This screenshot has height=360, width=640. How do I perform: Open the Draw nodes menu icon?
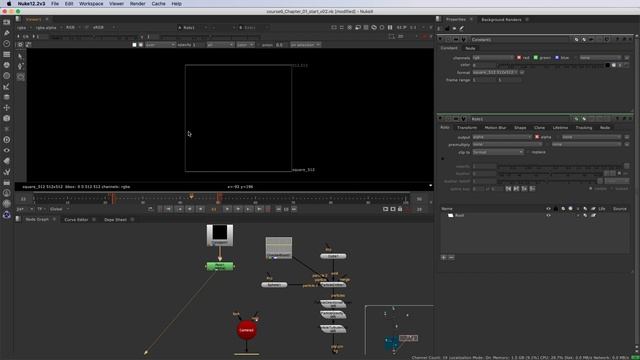pos(7,33)
